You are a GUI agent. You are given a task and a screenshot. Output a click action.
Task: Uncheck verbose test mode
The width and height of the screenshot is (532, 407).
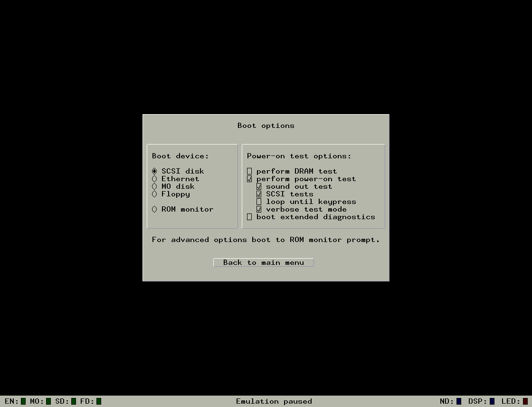(259, 209)
